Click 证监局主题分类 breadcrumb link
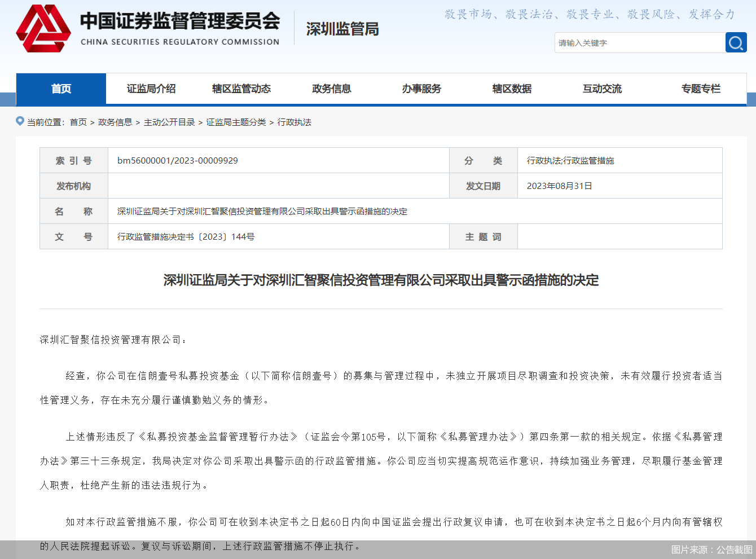The image size is (756, 559). [236, 122]
